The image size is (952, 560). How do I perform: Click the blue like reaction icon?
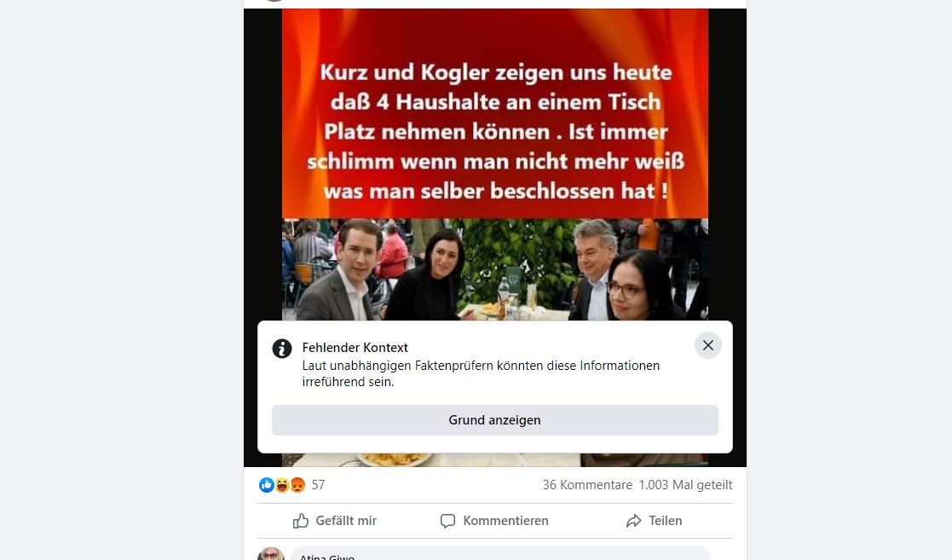[x=267, y=485]
